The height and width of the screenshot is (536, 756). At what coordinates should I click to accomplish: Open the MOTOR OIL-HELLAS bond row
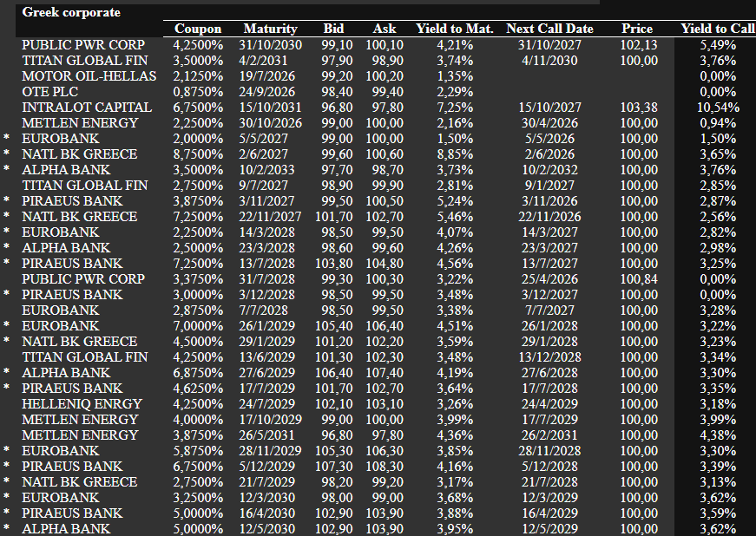(89, 76)
